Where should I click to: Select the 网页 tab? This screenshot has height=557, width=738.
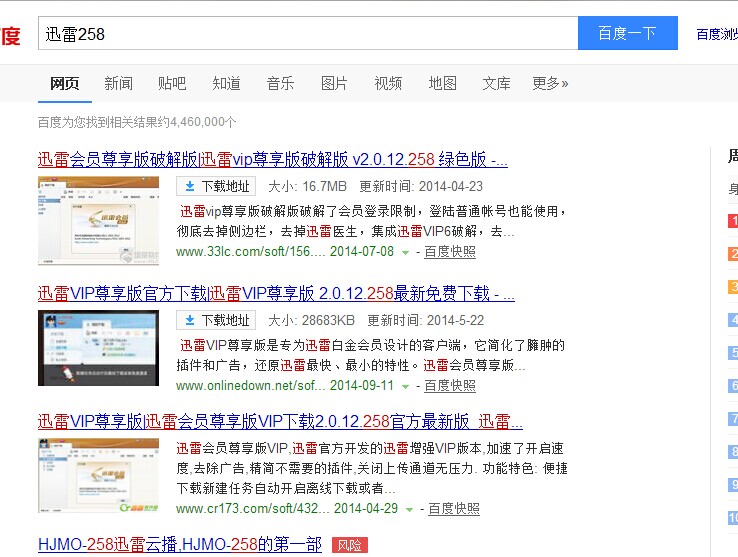(x=64, y=84)
